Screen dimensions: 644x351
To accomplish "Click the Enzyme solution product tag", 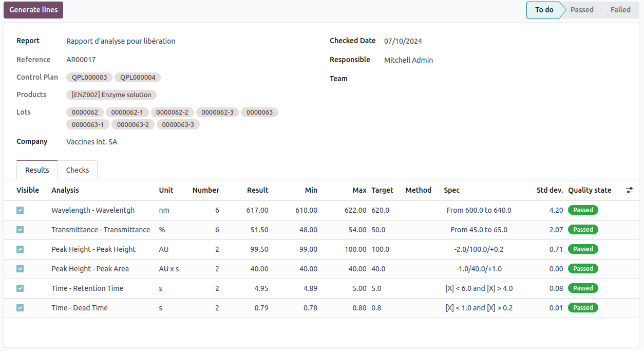I will click(x=111, y=95).
